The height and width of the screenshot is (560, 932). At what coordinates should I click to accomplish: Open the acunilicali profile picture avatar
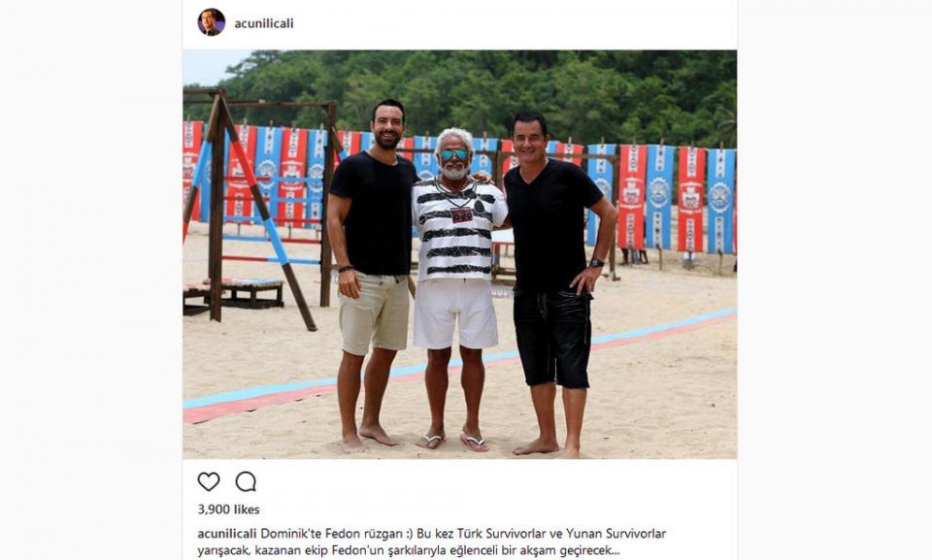211,22
